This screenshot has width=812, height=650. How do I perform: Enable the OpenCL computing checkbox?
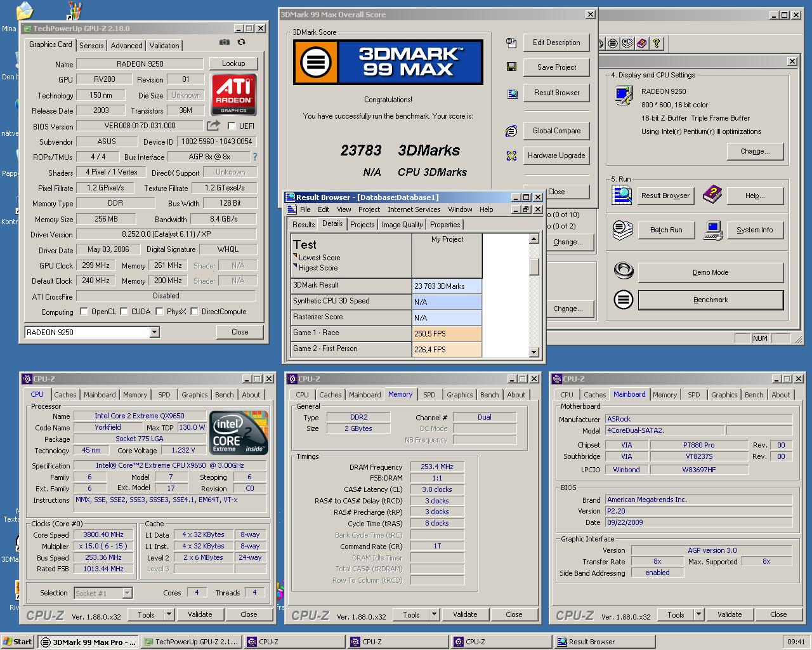tap(84, 312)
